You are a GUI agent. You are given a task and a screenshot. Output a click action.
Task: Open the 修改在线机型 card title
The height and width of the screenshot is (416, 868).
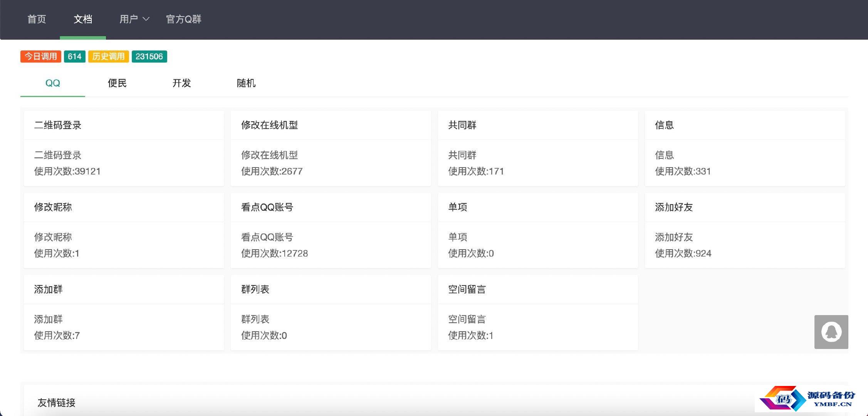click(270, 125)
